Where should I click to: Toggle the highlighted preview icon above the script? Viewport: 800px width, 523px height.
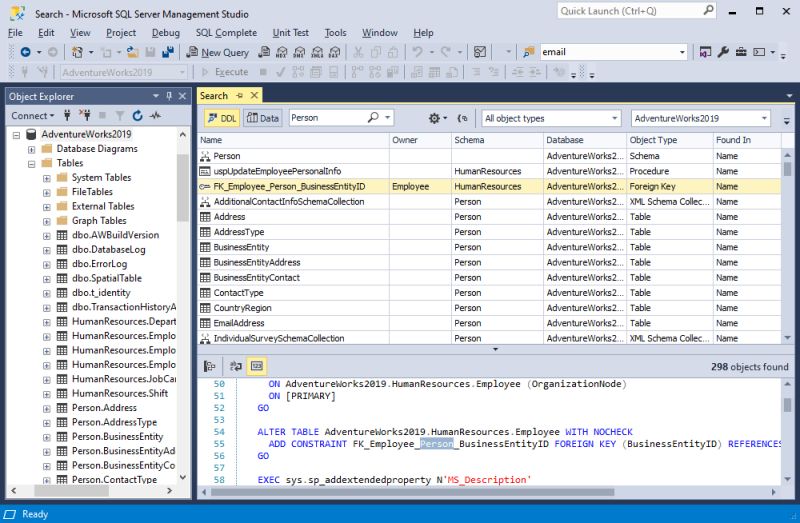(x=257, y=366)
